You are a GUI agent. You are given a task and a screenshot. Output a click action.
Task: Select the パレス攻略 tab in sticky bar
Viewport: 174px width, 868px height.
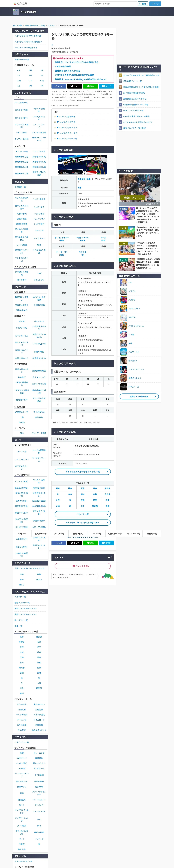pos(59,534)
